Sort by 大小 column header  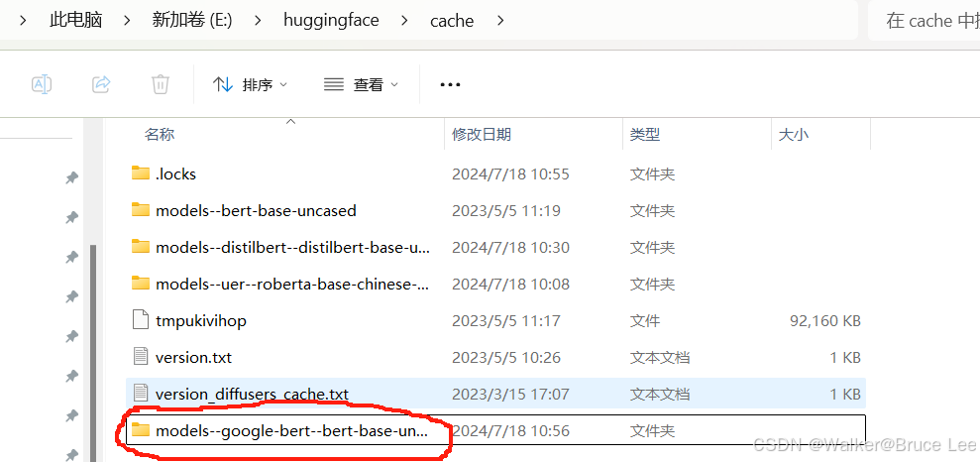coord(794,134)
